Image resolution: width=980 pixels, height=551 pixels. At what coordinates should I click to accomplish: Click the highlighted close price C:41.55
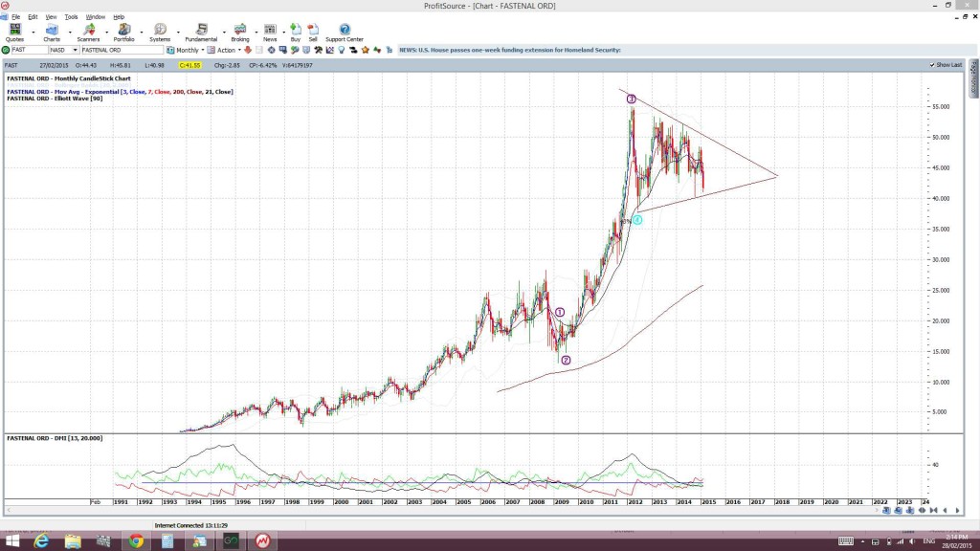tap(190, 65)
